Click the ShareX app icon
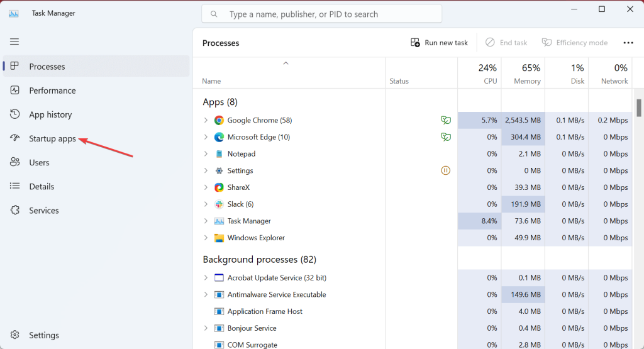 pos(219,187)
